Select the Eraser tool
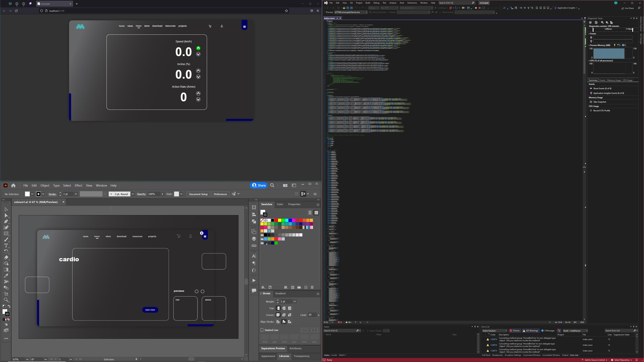Viewport: 644px width, 362px height. [x=6, y=258]
